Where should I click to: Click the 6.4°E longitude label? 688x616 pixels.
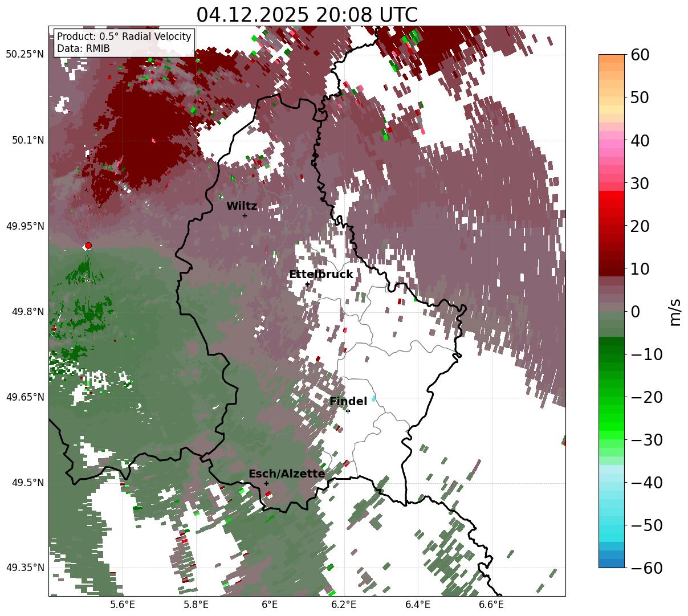pyautogui.click(x=417, y=605)
